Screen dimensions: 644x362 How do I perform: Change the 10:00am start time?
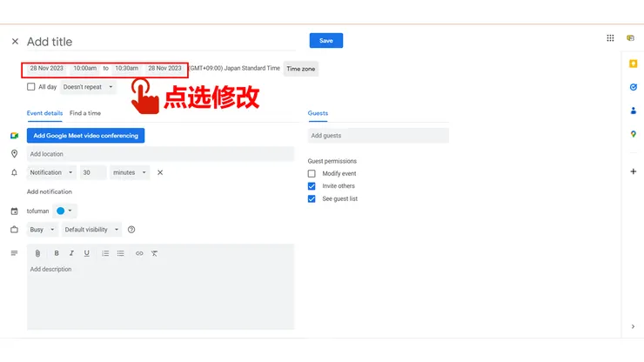(85, 69)
